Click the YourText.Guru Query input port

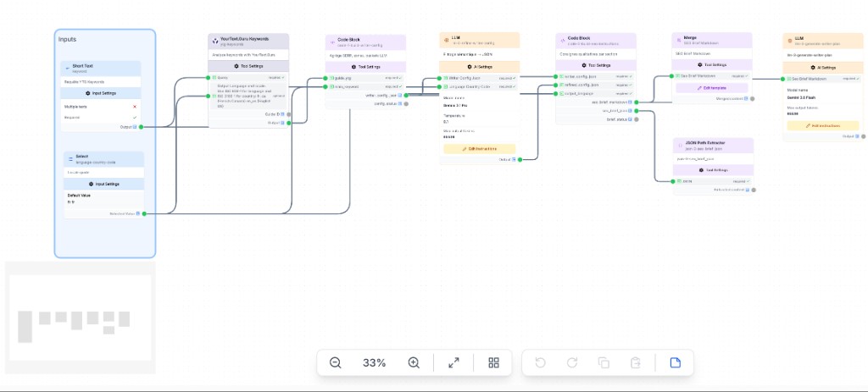tap(209, 77)
